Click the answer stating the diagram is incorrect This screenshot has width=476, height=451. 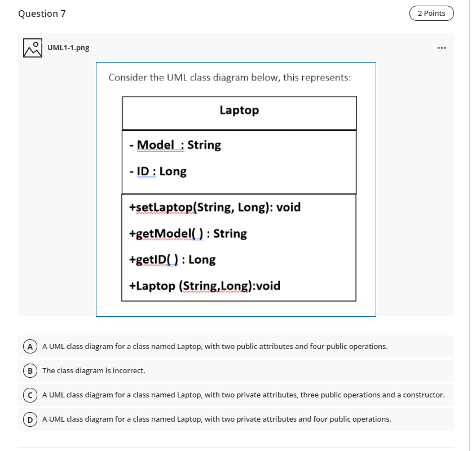click(93, 370)
